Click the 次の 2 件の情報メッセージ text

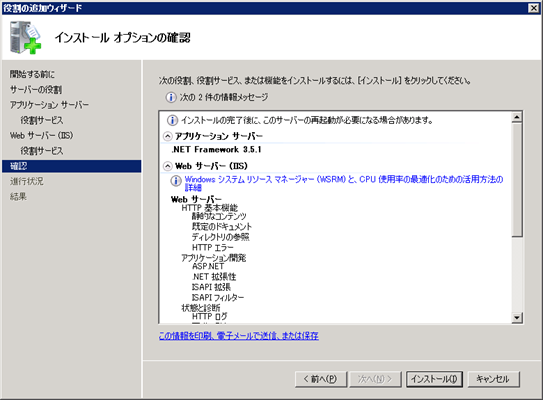pos(224,97)
